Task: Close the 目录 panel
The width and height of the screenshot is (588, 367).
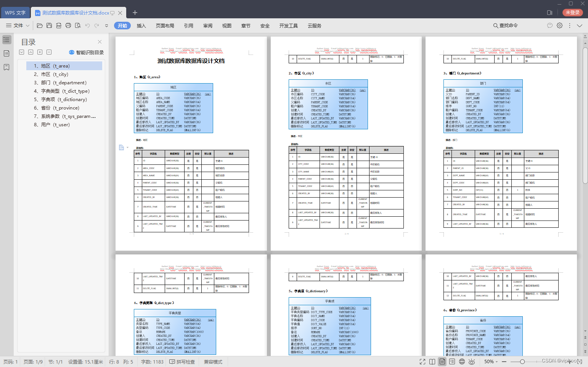Action: [100, 42]
